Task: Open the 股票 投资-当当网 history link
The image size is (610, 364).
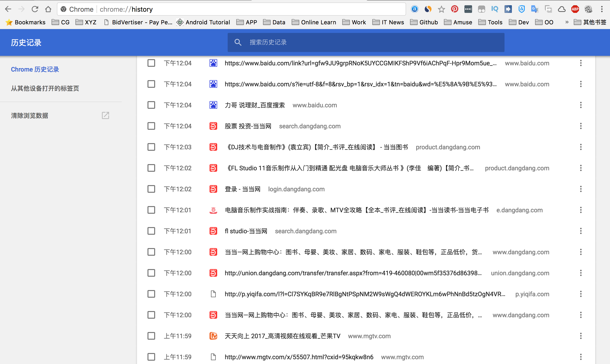Action: 248,126
